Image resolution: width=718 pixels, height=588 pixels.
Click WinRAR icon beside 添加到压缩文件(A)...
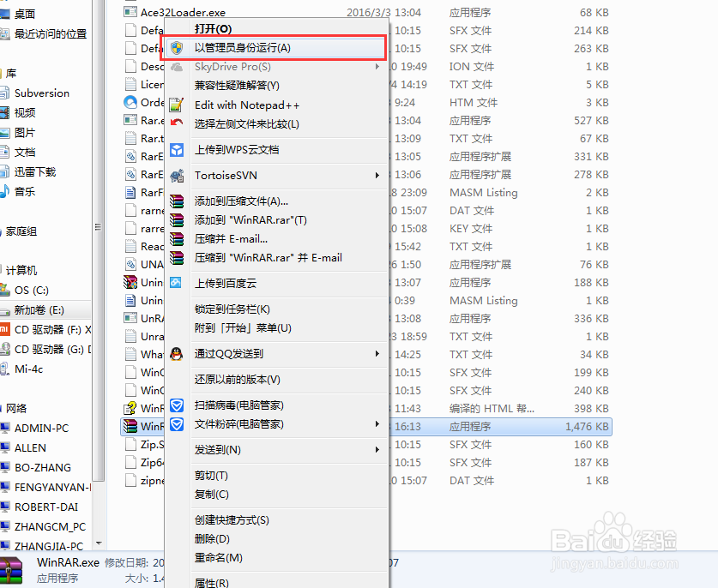[x=177, y=201]
